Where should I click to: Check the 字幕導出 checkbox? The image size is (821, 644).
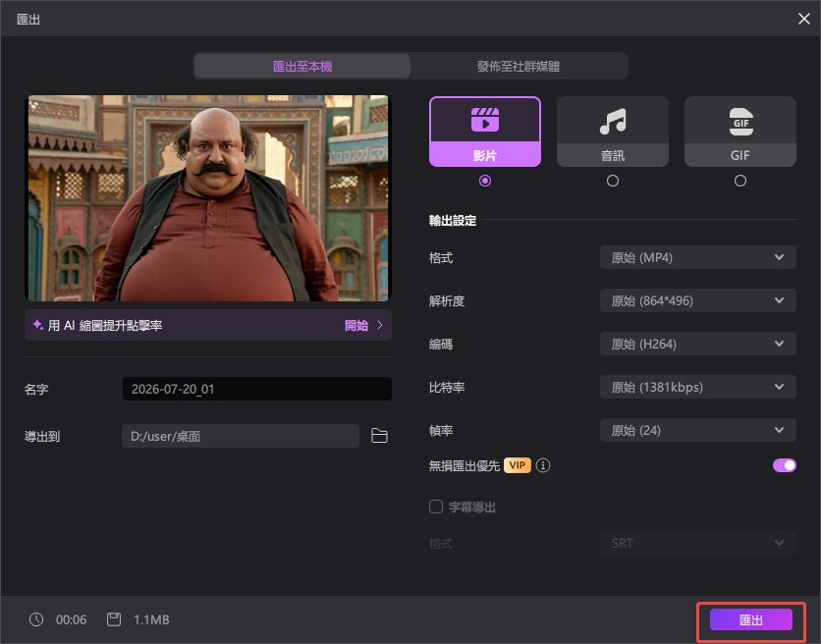[x=436, y=507]
